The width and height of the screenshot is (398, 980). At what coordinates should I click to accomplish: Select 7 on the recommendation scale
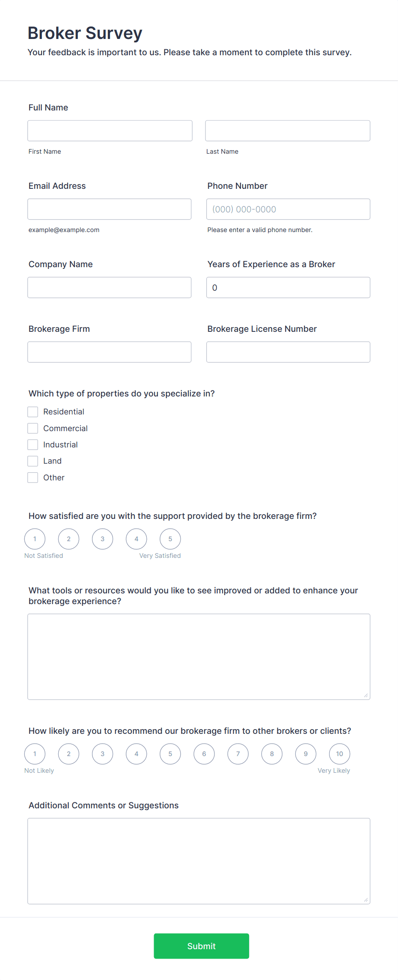point(238,754)
